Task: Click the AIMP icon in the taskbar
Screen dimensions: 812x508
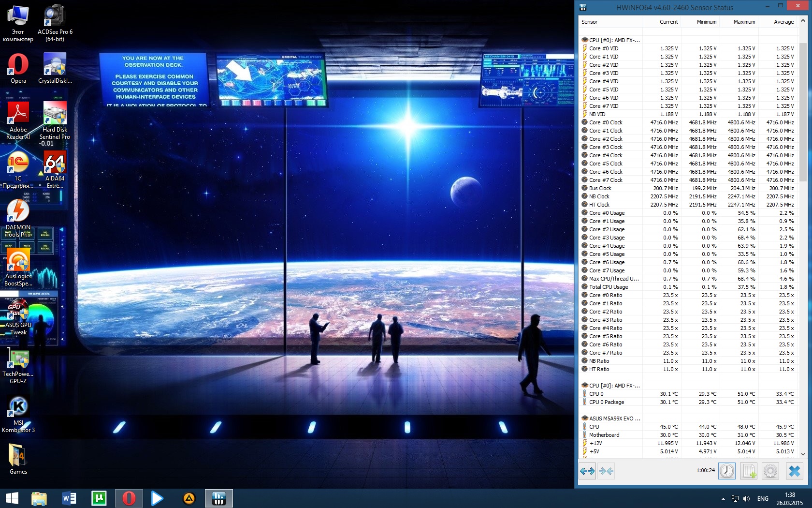Action: (189, 498)
